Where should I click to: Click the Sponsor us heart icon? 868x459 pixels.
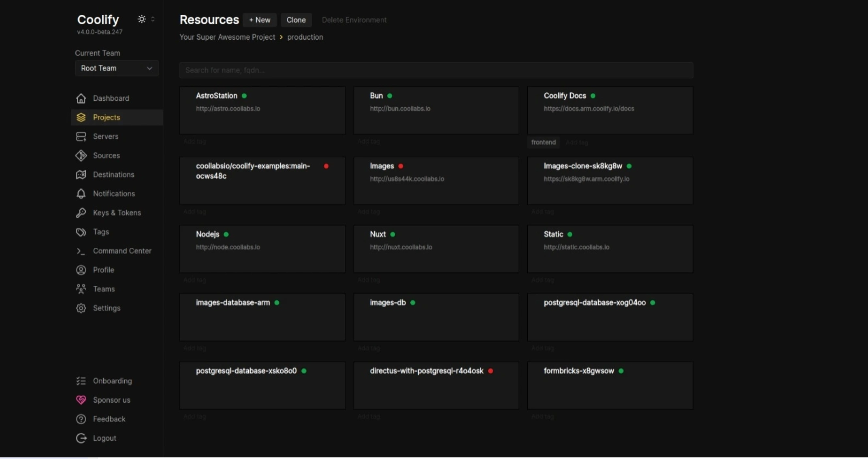pyautogui.click(x=81, y=400)
